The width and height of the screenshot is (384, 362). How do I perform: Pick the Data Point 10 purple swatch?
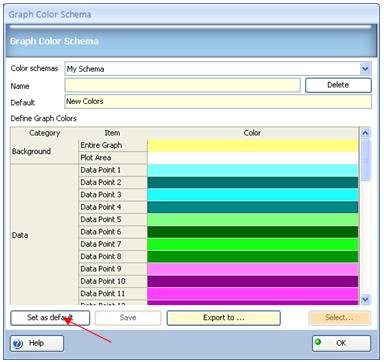tap(253, 281)
